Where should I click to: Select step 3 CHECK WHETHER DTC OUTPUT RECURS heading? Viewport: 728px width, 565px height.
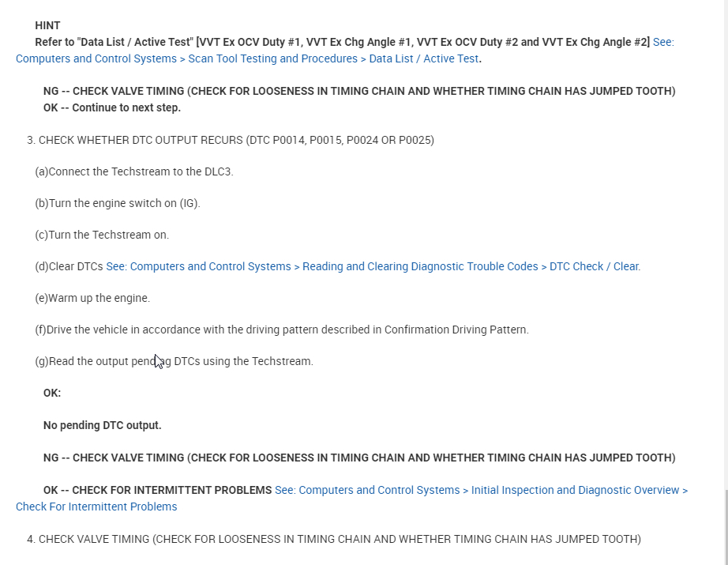231,140
